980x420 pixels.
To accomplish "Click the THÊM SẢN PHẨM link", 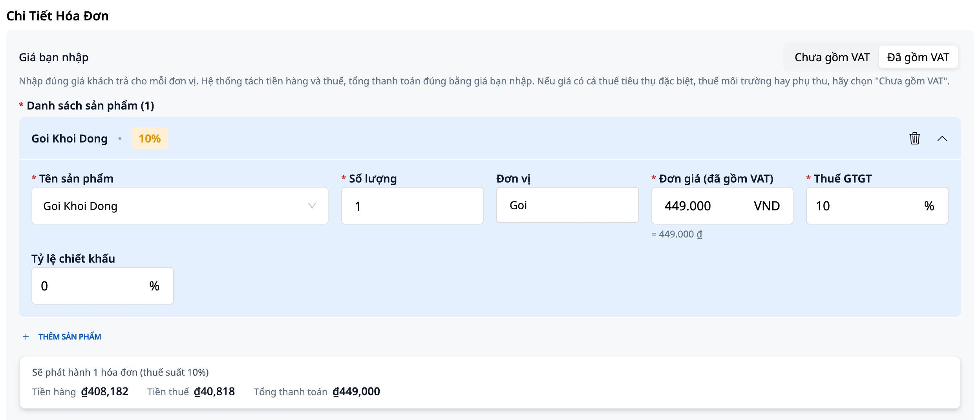I will pos(69,337).
